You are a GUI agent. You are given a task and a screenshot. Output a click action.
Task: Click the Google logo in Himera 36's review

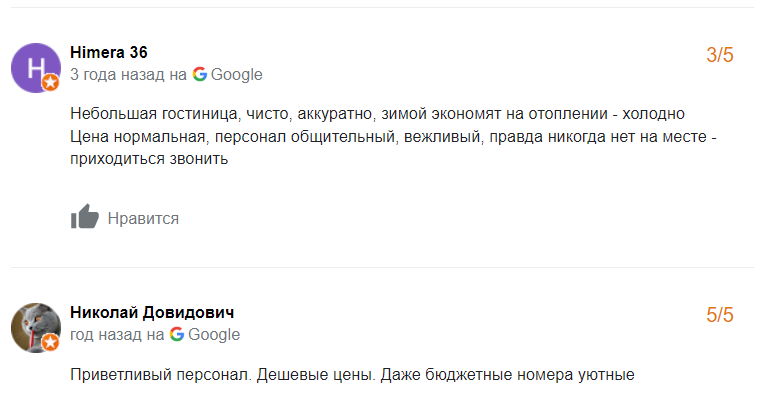pyautogui.click(x=200, y=74)
